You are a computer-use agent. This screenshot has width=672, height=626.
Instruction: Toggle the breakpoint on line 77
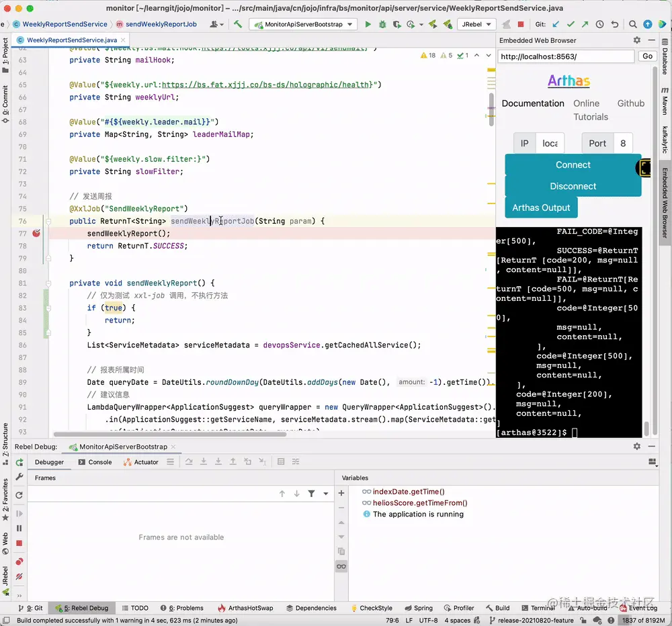coord(36,232)
